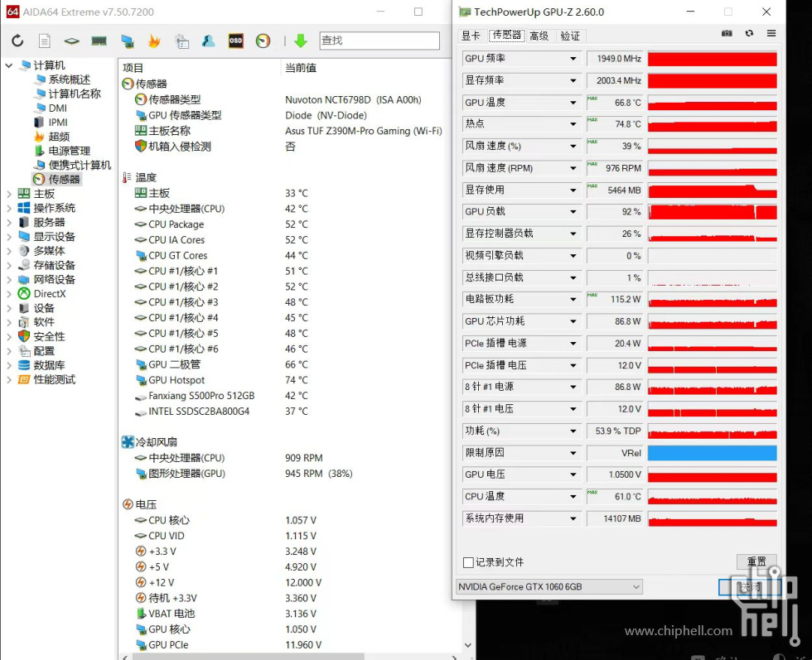Open the NVIDIA GeForce GTX 1060 6GB selector
The width and height of the screenshot is (812, 660).
[x=549, y=586]
